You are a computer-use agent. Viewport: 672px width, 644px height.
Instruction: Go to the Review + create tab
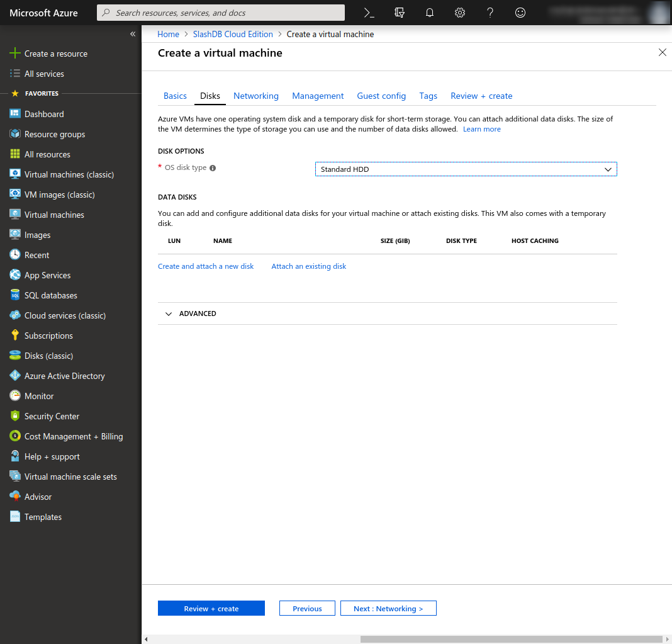click(481, 96)
